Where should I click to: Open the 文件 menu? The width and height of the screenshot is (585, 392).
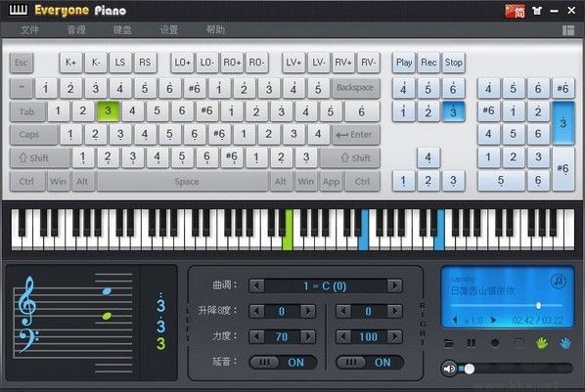[x=29, y=30]
